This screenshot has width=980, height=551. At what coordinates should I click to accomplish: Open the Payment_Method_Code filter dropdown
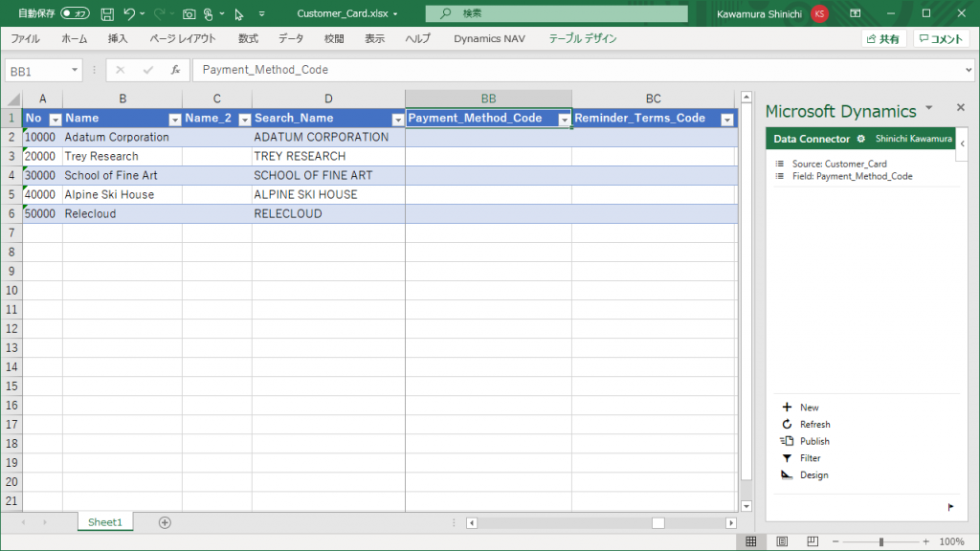pos(564,119)
